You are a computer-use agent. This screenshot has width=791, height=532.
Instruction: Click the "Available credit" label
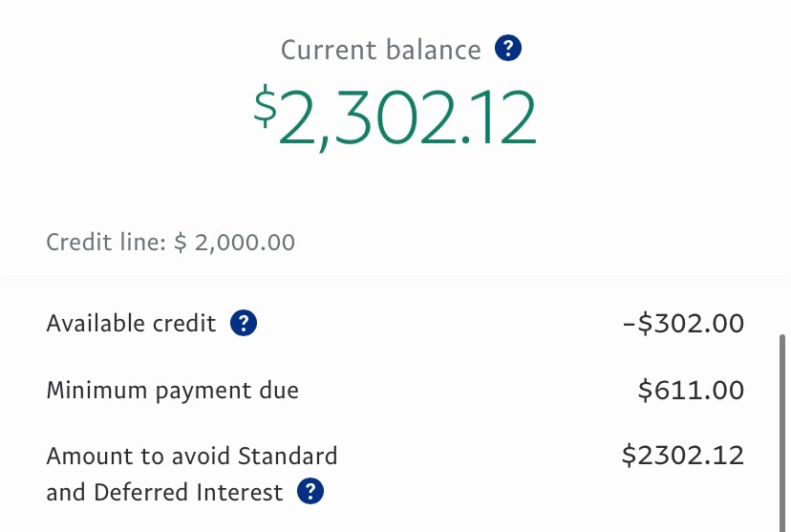tap(131, 324)
